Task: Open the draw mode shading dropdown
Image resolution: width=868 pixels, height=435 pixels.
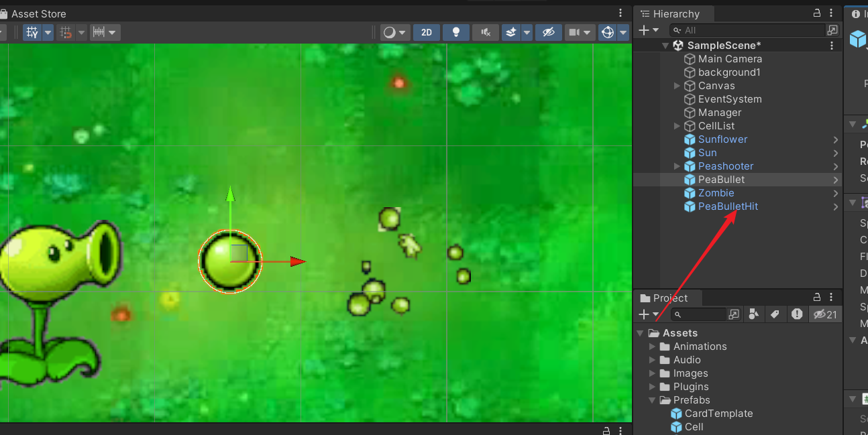Action: click(395, 32)
